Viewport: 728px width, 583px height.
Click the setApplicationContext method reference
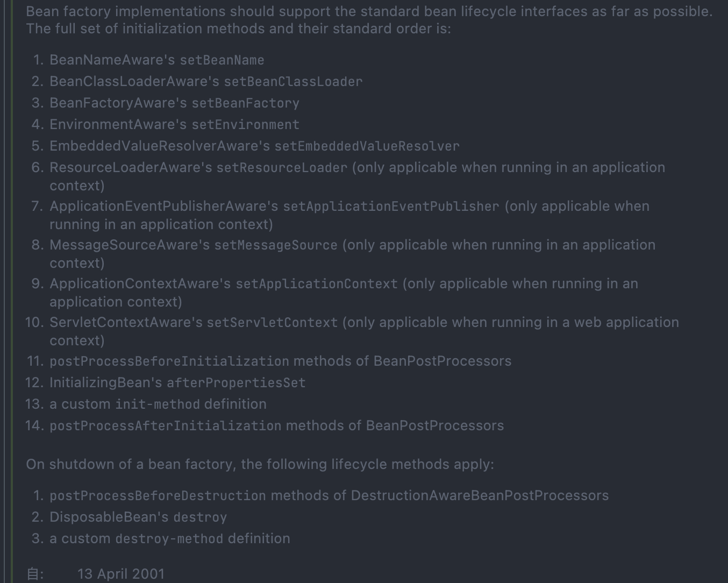tap(317, 284)
